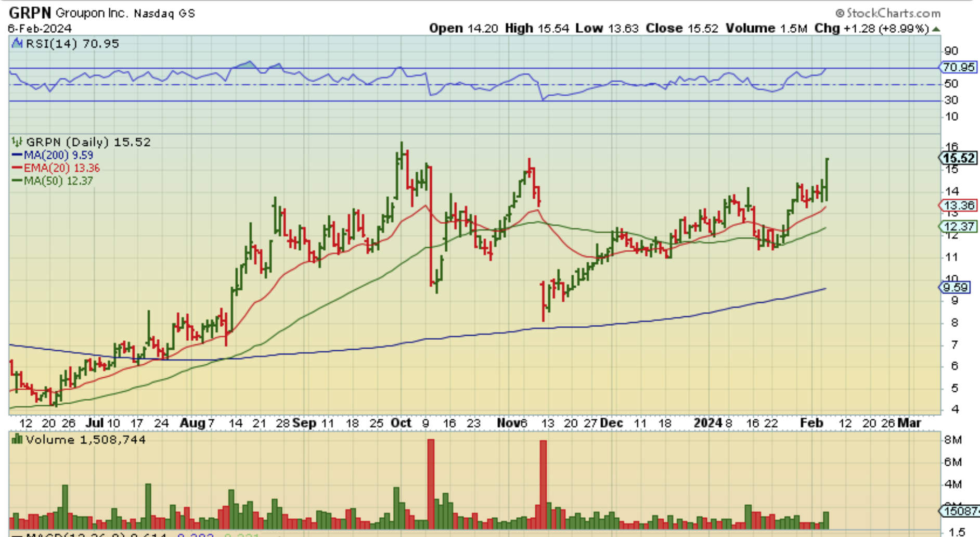Click the 15.52 last price tag on the right axis

[959, 158]
